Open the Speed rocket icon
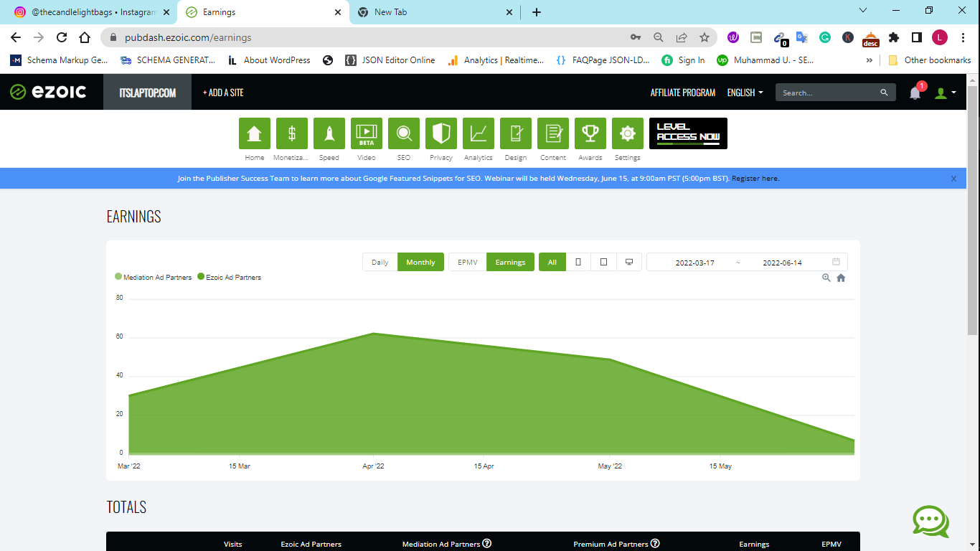Viewport: 980px width, 551px height. tap(329, 133)
